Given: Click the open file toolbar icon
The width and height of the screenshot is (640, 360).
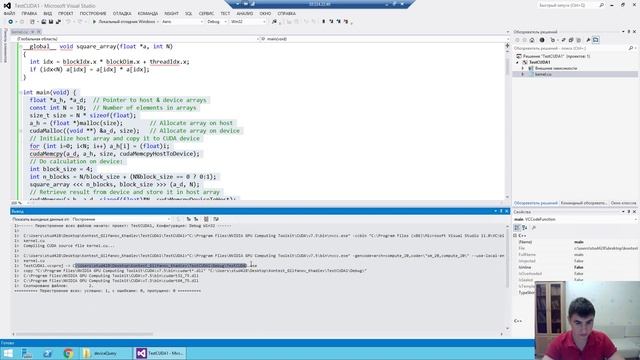Looking at the screenshot, I should pos(44,22).
